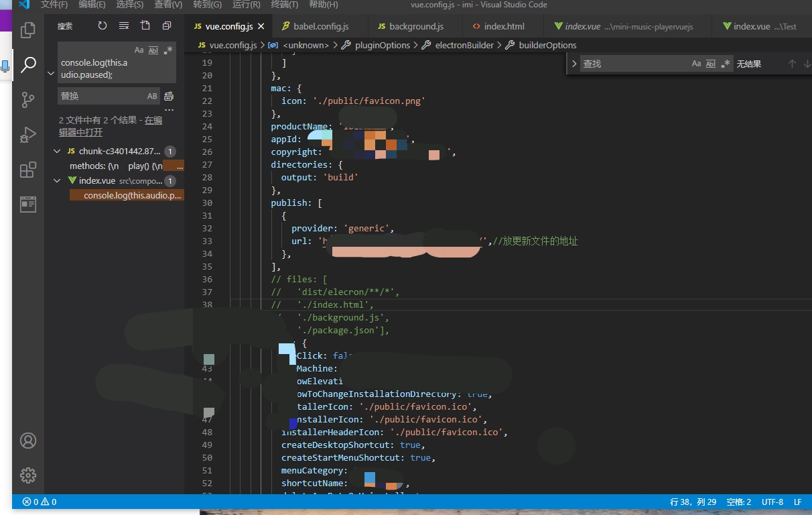Collapse all search results icon
The image size is (812, 515).
pyautogui.click(x=167, y=26)
